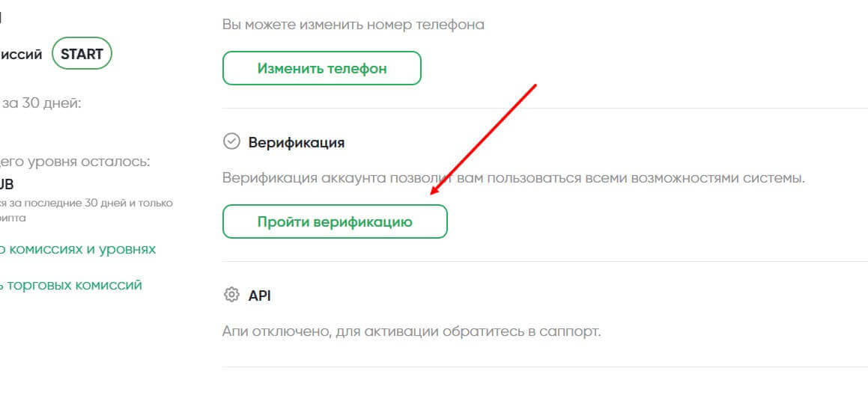Start verification via "Пройти верификацию" button
Viewport: 868px width, 404px height.
click(x=335, y=222)
